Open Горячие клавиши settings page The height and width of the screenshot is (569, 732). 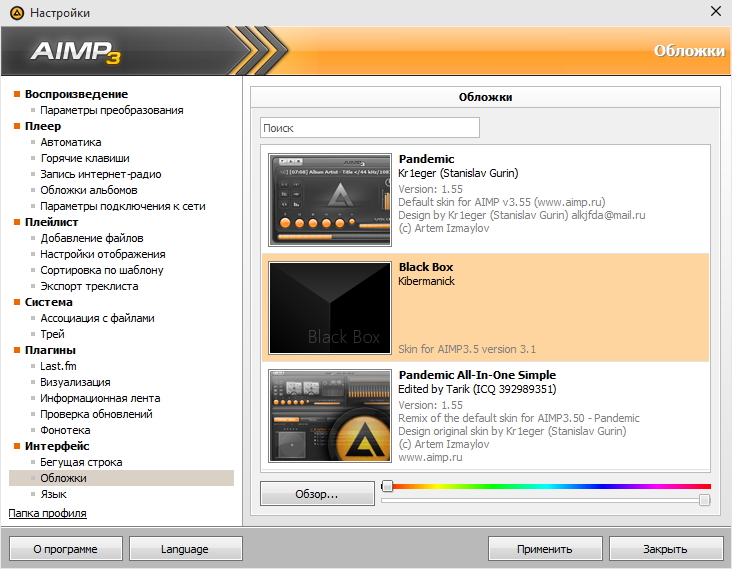point(85,158)
